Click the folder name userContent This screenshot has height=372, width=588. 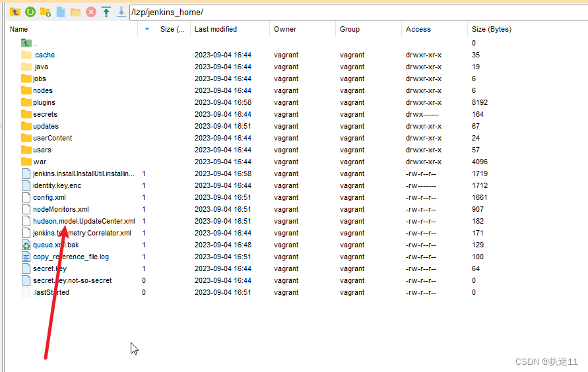[x=53, y=138]
